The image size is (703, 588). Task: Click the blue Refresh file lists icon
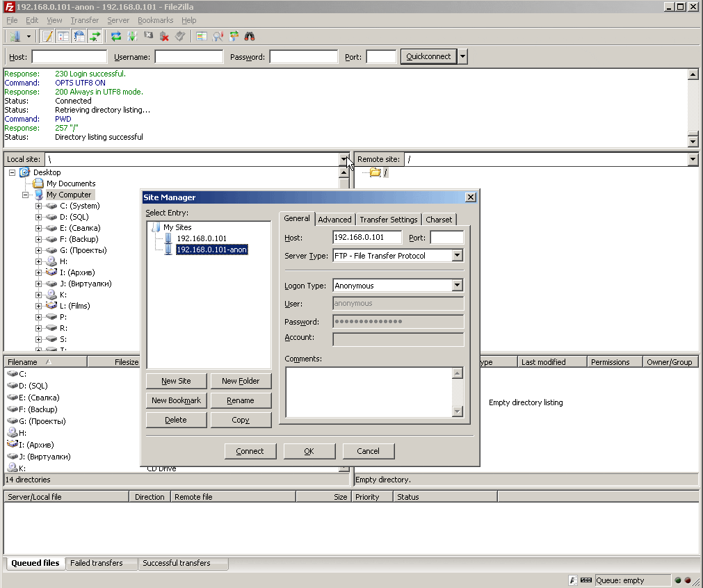coord(116,36)
